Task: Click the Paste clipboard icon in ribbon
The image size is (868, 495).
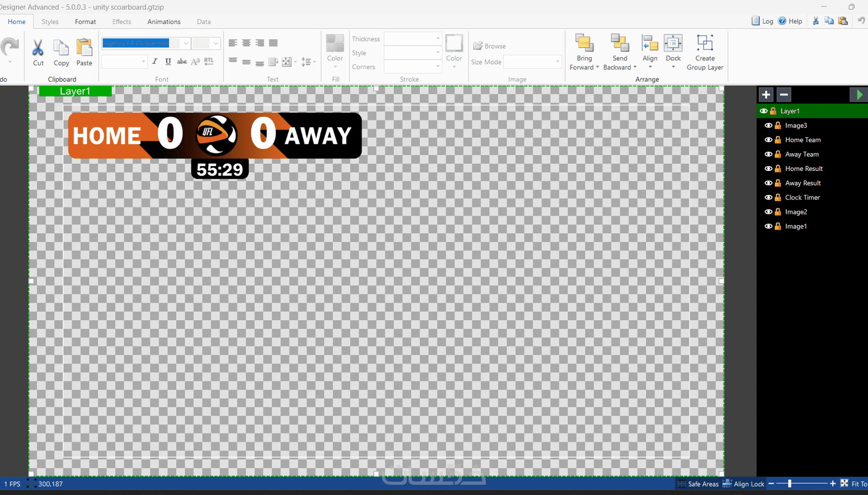Action: click(x=84, y=47)
